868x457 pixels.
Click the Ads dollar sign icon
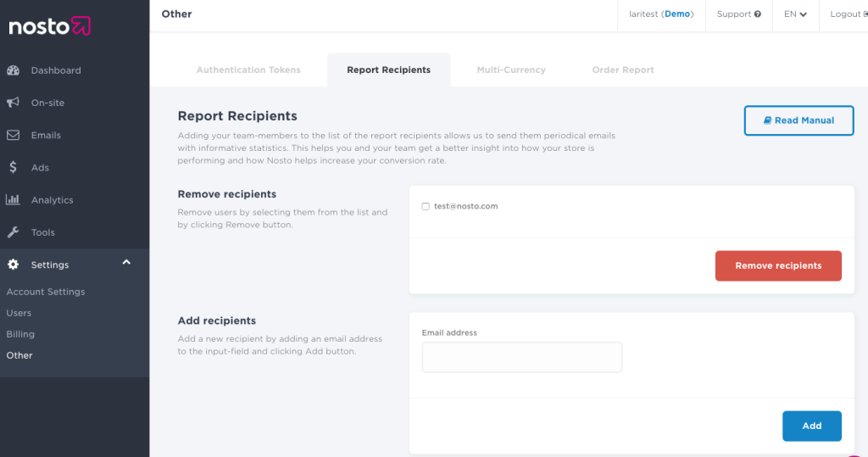tap(13, 168)
